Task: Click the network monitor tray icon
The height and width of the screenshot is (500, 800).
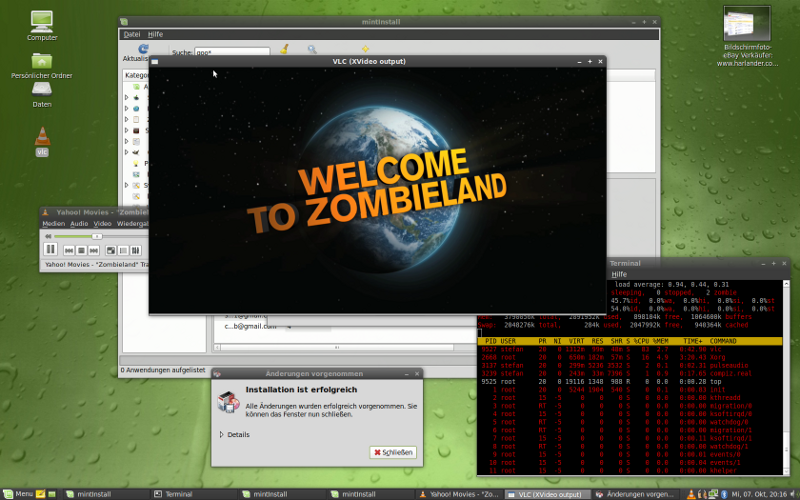Action: pyautogui.click(x=713, y=494)
